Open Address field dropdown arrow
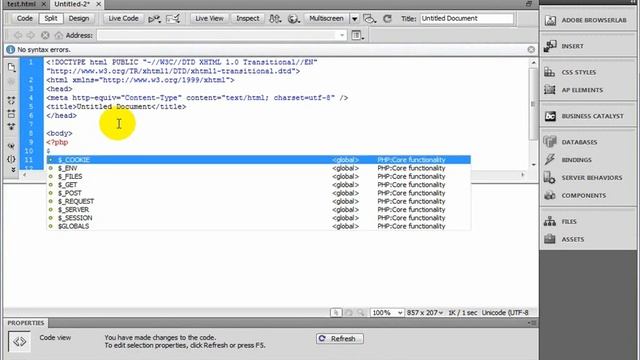The image size is (640, 360). (342, 36)
